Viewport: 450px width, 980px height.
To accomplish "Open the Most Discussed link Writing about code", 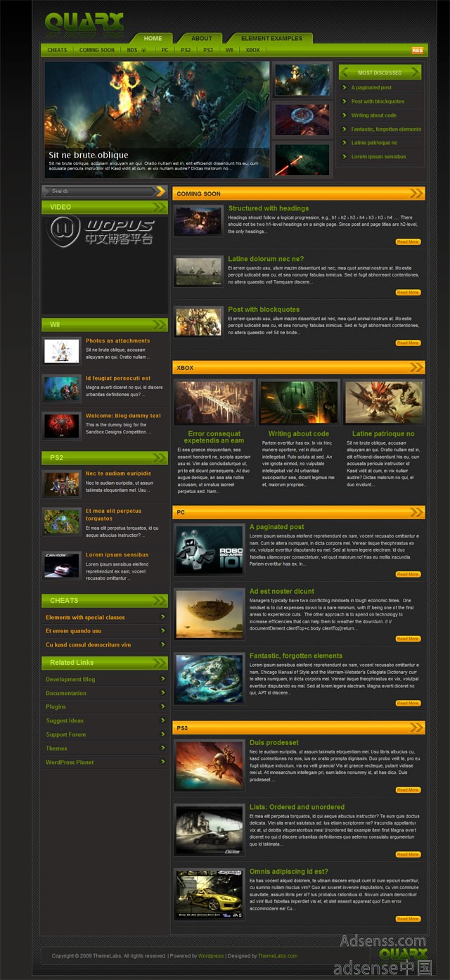I will [373, 115].
